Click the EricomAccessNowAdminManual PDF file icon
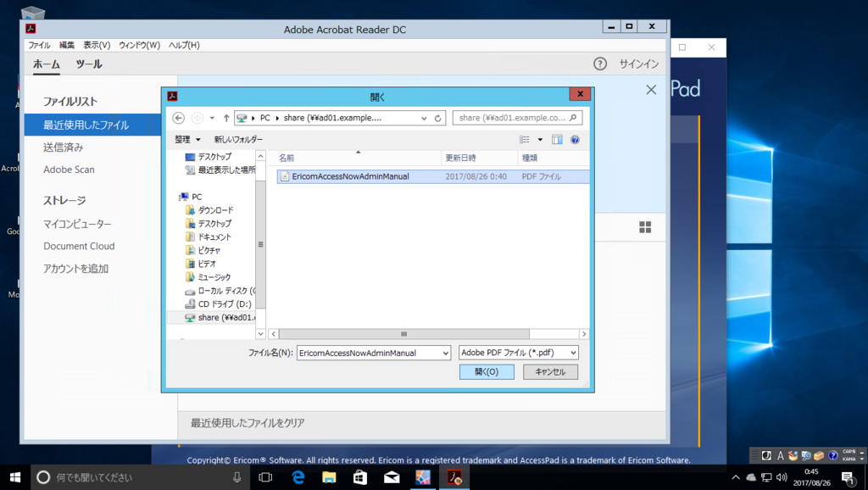Screen dimensions: 868x490 [x=285, y=176]
